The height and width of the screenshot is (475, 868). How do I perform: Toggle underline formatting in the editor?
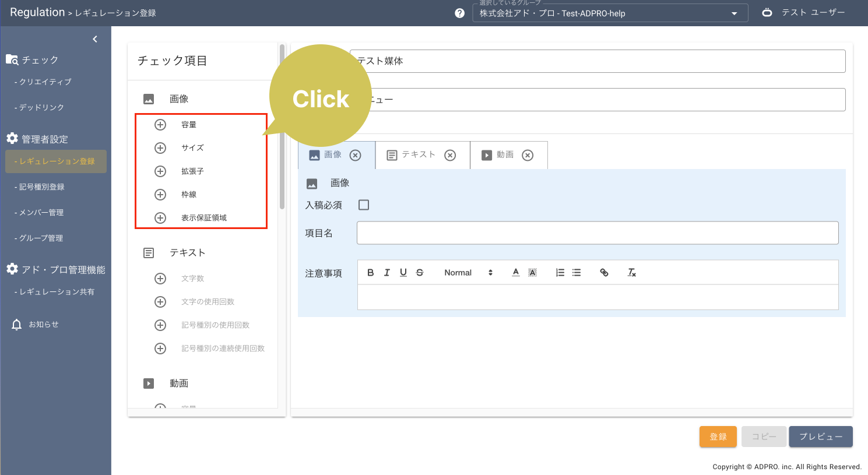point(403,273)
